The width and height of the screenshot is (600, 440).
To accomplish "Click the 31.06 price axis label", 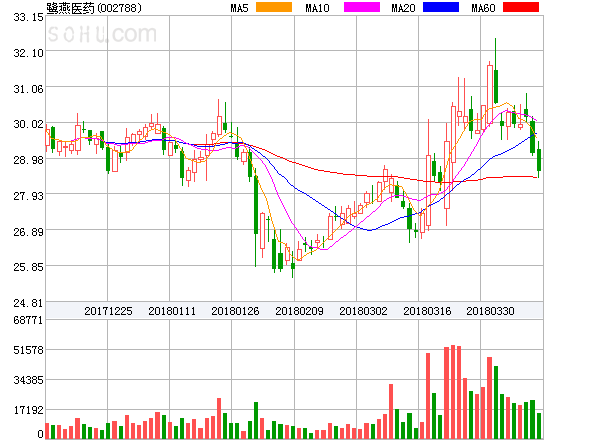I will pos(28,89).
